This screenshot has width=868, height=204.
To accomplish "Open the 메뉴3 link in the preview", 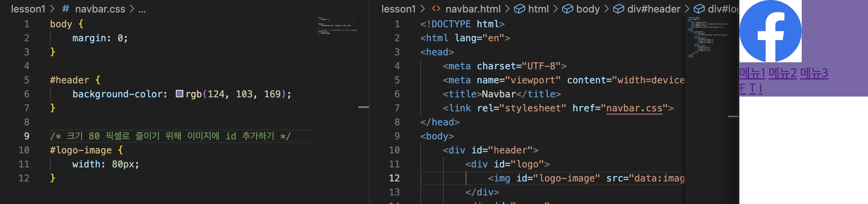I will [x=814, y=73].
